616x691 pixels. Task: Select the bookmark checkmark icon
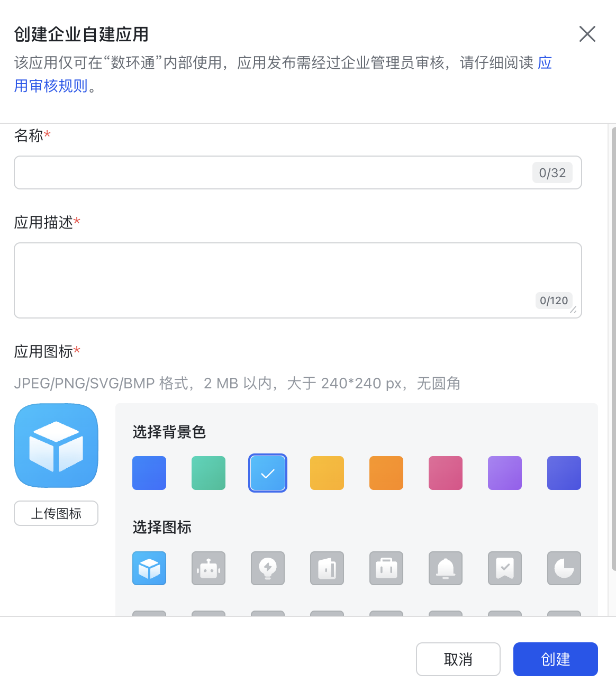[x=505, y=568]
